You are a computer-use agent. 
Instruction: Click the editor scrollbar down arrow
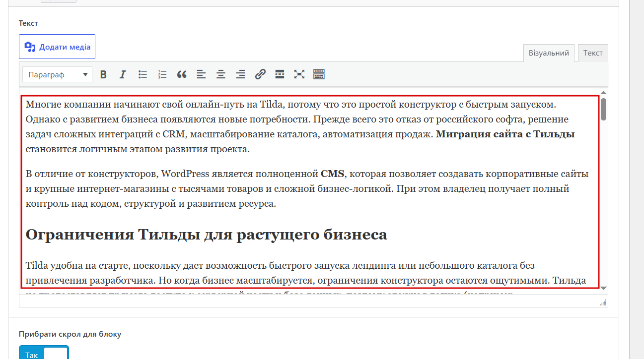(603, 288)
